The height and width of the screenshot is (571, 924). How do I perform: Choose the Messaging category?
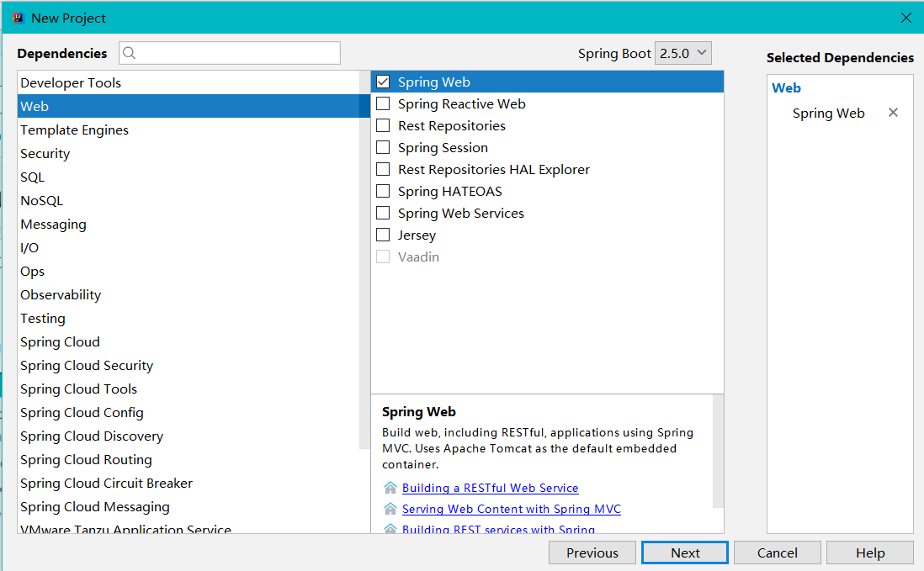pos(189,224)
